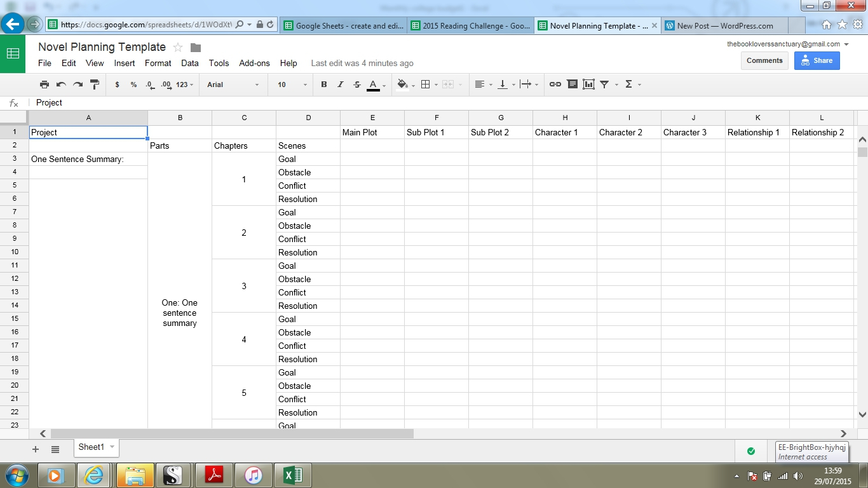This screenshot has height=488, width=868.
Task: Click the blue Share button
Action: [817, 60]
